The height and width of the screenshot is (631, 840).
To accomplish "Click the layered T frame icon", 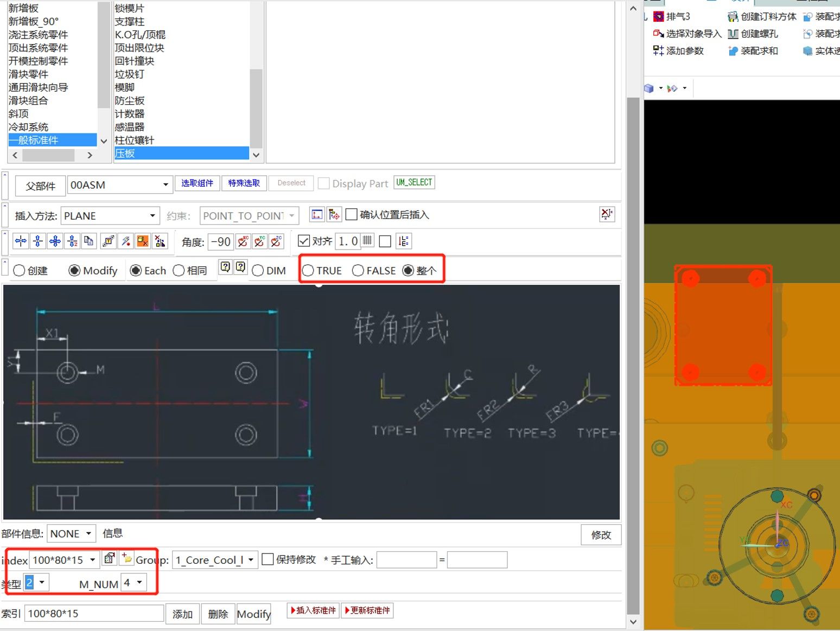I will pos(109,241).
